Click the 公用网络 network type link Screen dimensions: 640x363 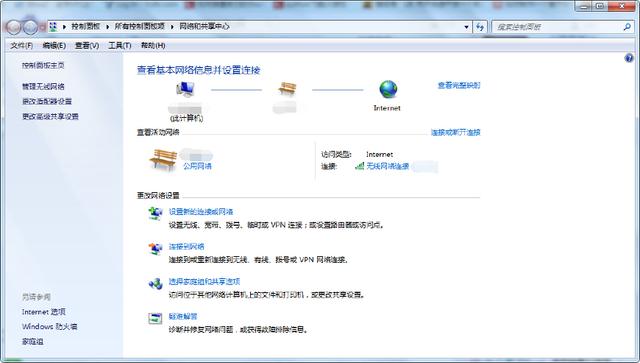click(x=197, y=166)
